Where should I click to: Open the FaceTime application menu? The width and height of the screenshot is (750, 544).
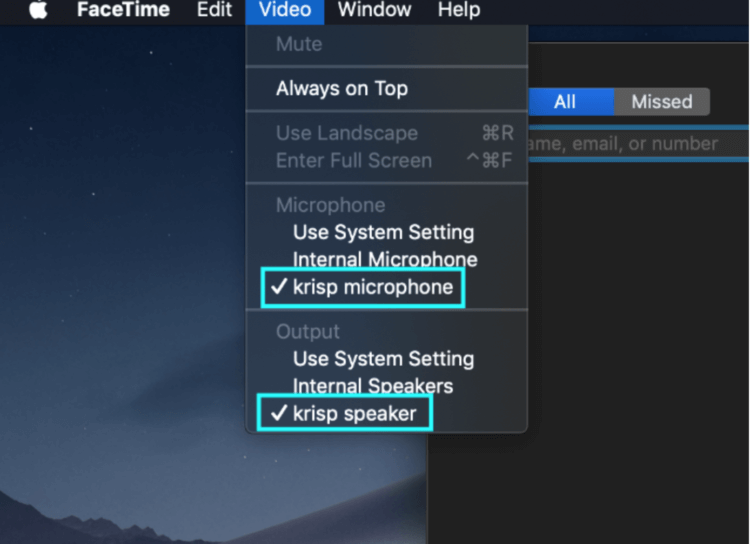[x=123, y=10]
